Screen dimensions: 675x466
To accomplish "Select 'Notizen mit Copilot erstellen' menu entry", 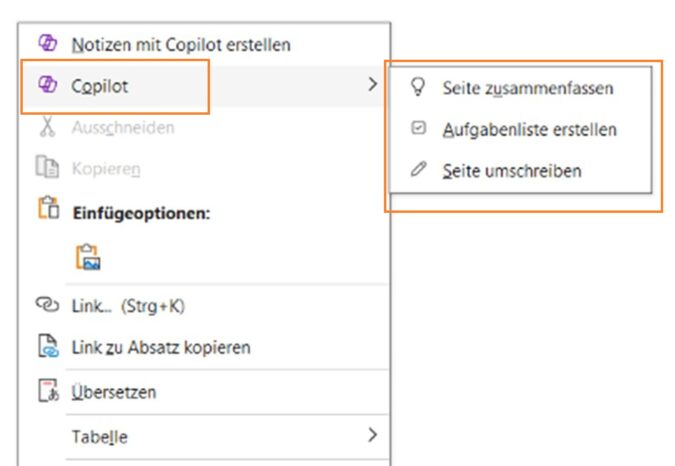I will click(181, 44).
